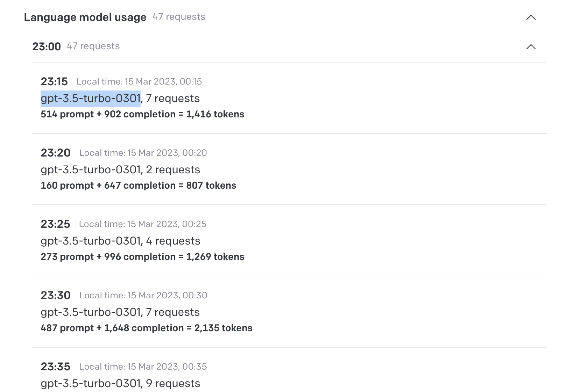Click the Language model usage heading
The height and width of the screenshot is (392, 580).
point(85,17)
